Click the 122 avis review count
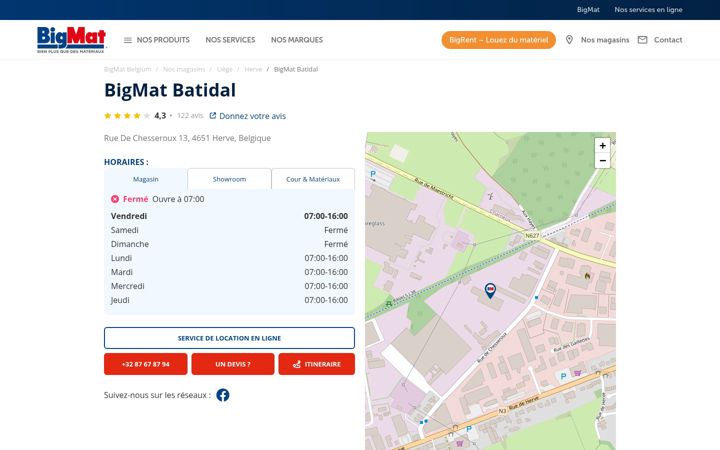 [190, 116]
